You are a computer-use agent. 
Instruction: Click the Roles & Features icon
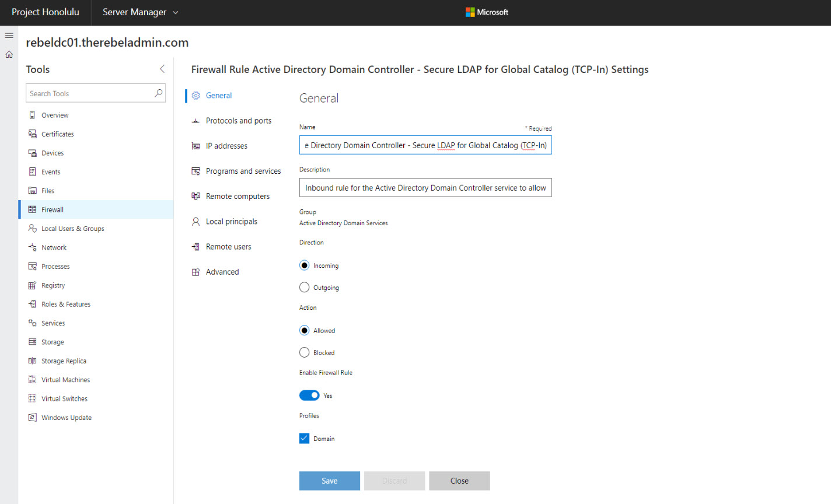pos(32,304)
